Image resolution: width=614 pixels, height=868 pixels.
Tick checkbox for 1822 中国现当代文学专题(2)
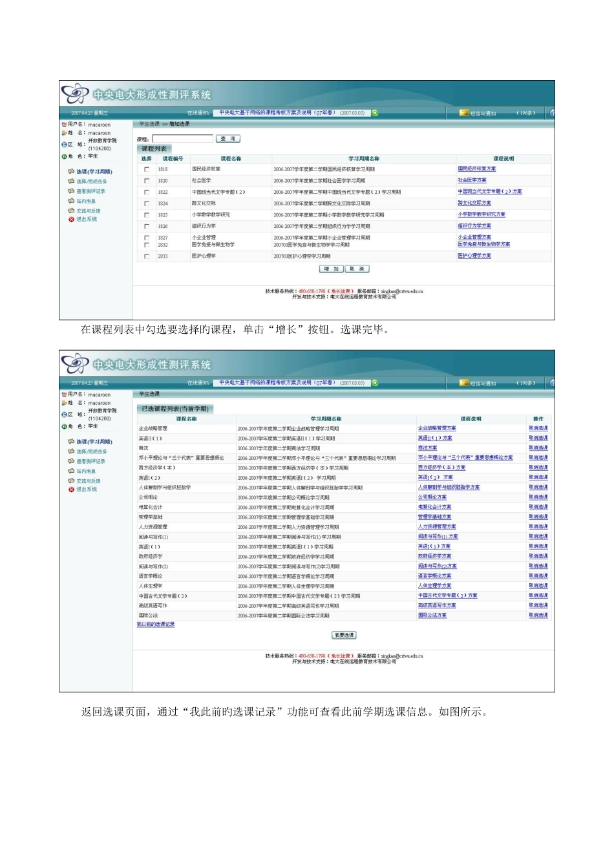(x=147, y=192)
